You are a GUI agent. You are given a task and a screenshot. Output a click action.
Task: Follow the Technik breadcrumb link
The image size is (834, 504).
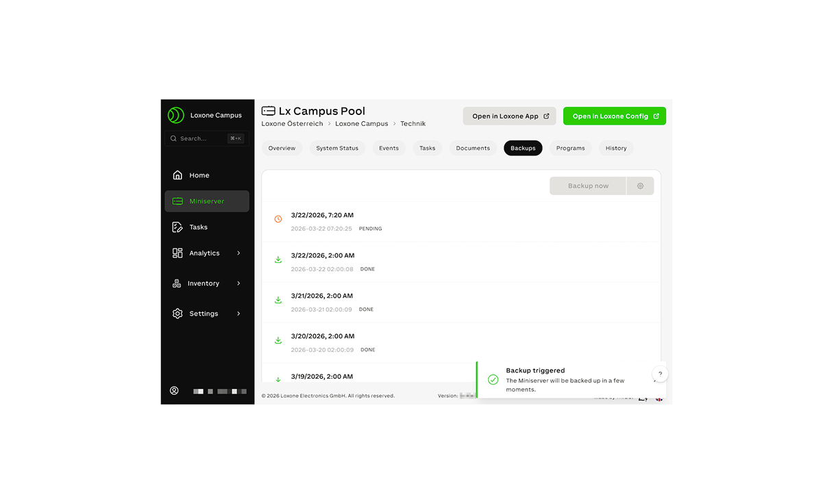(413, 124)
